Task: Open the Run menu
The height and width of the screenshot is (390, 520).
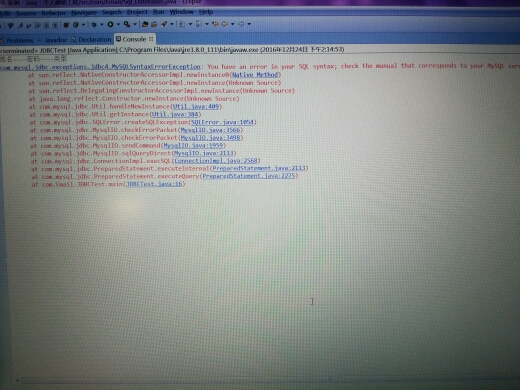Action: [x=159, y=12]
